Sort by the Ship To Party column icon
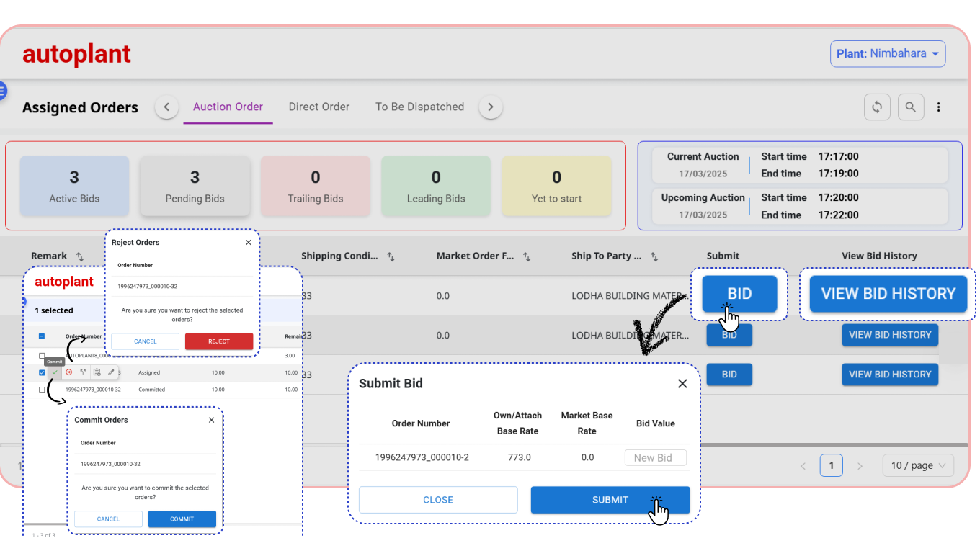 coord(654,256)
